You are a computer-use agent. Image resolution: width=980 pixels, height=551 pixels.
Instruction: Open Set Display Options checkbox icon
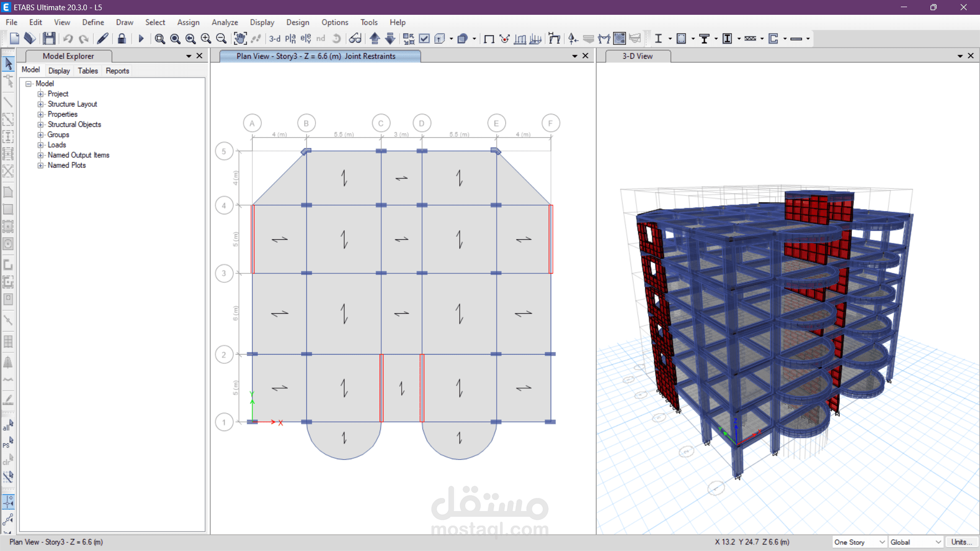coord(424,38)
